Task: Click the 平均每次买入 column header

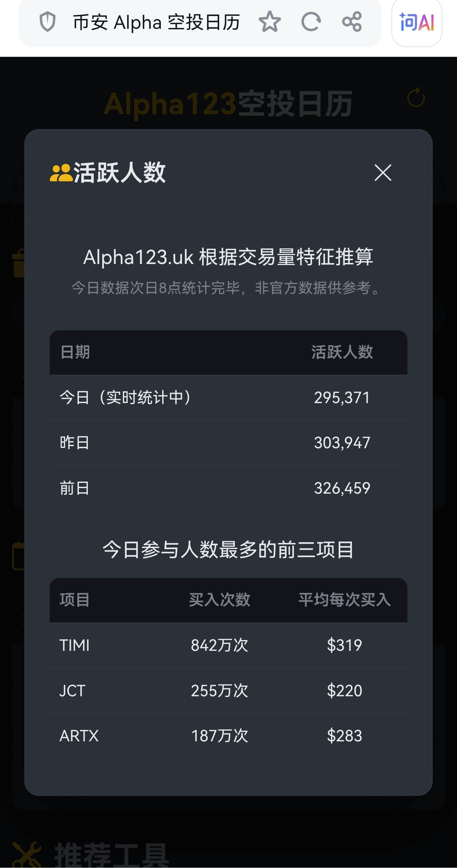Action: 344,599
